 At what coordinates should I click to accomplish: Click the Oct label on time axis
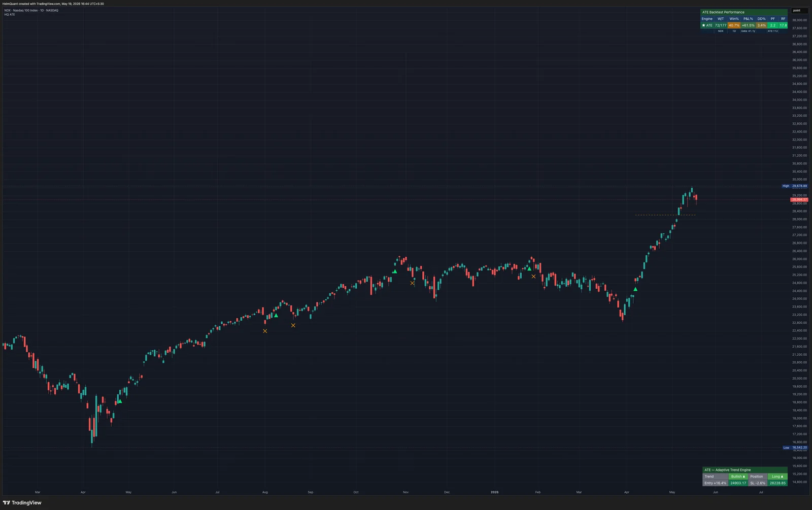[356, 492]
